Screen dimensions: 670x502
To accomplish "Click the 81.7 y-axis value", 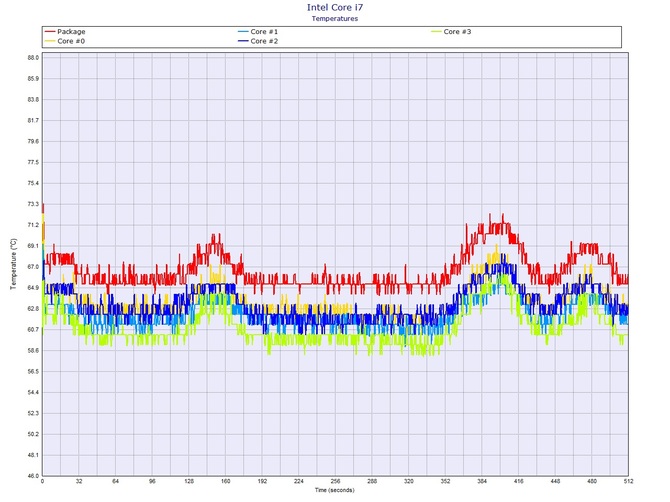I will coord(33,120).
